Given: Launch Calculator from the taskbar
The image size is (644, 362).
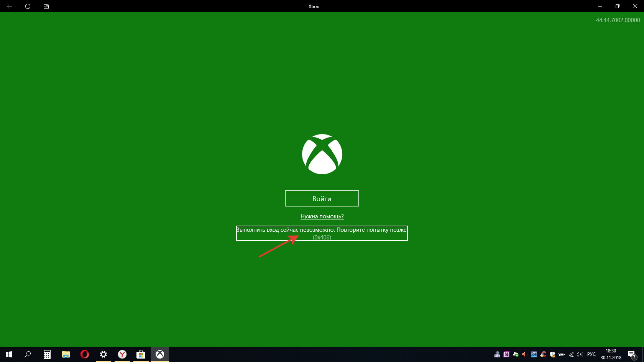Looking at the screenshot, I should point(47,354).
